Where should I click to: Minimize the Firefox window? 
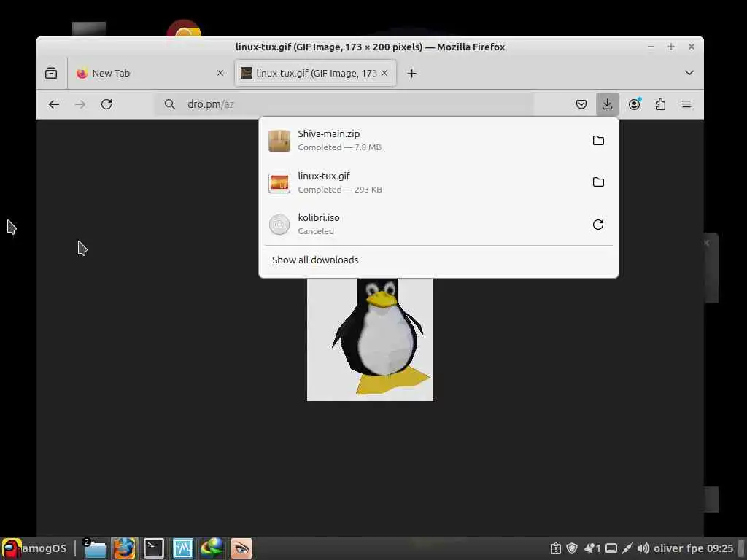(x=650, y=47)
